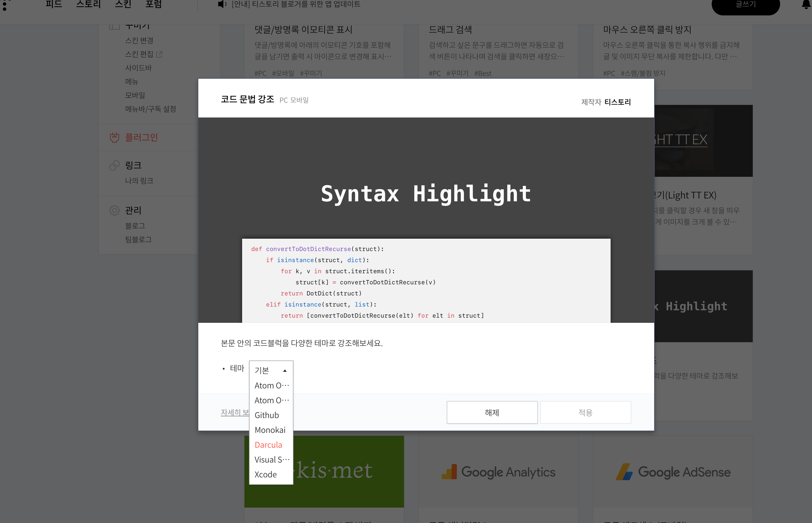The height and width of the screenshot is (523, 812).
Task: Choose the Visual S… theme option
Action: [271, 459]
